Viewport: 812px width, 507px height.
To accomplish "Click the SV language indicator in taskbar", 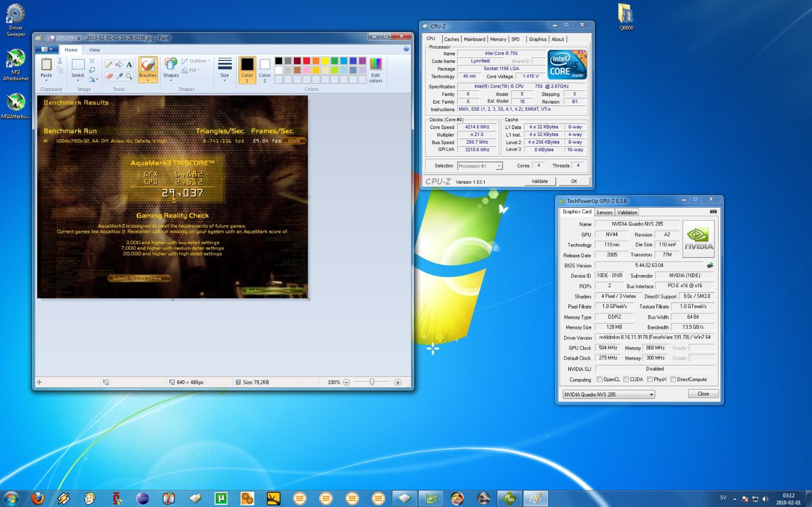I will 723,498.
